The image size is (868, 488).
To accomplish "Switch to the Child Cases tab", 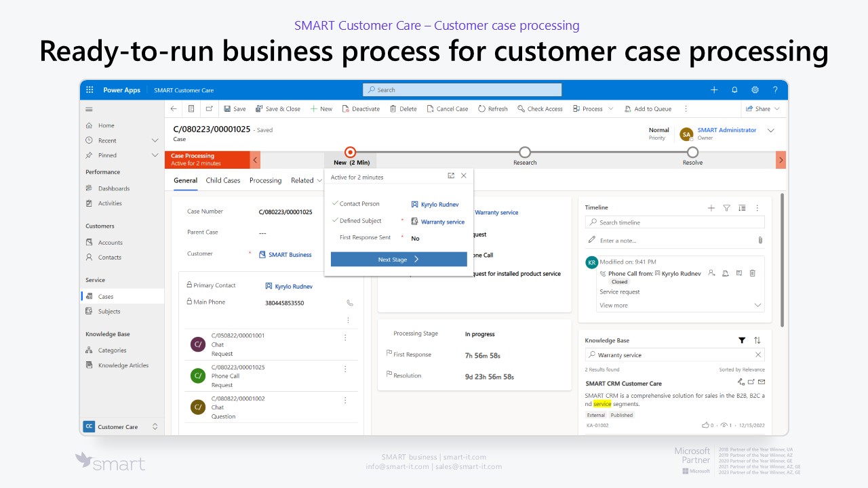I will click(223, 180).
